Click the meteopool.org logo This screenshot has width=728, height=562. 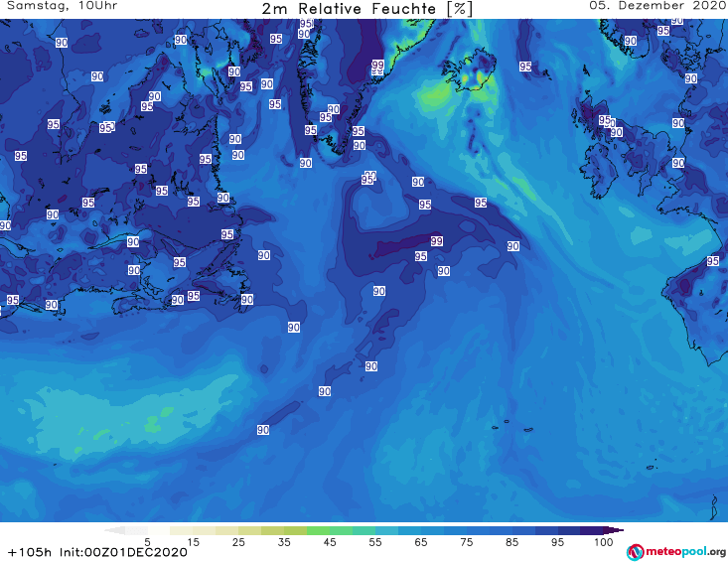[x=676, y=552]
